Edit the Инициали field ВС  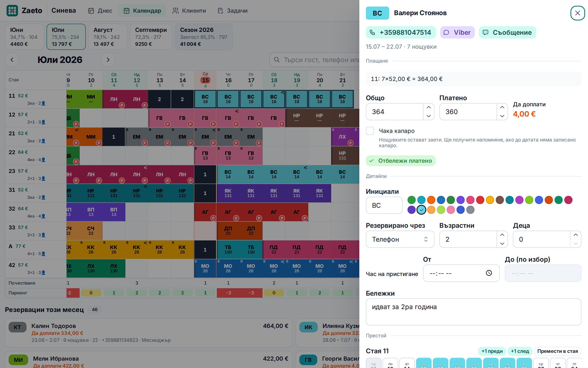(384, 205)
